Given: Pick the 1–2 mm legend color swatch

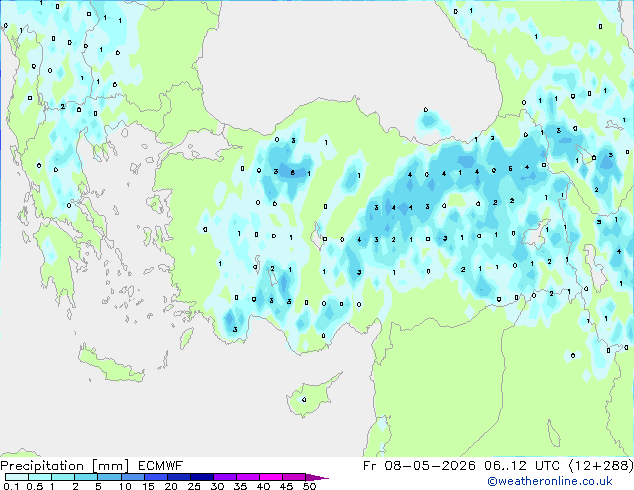Looking at the screenshot, I should click(63, 477).
